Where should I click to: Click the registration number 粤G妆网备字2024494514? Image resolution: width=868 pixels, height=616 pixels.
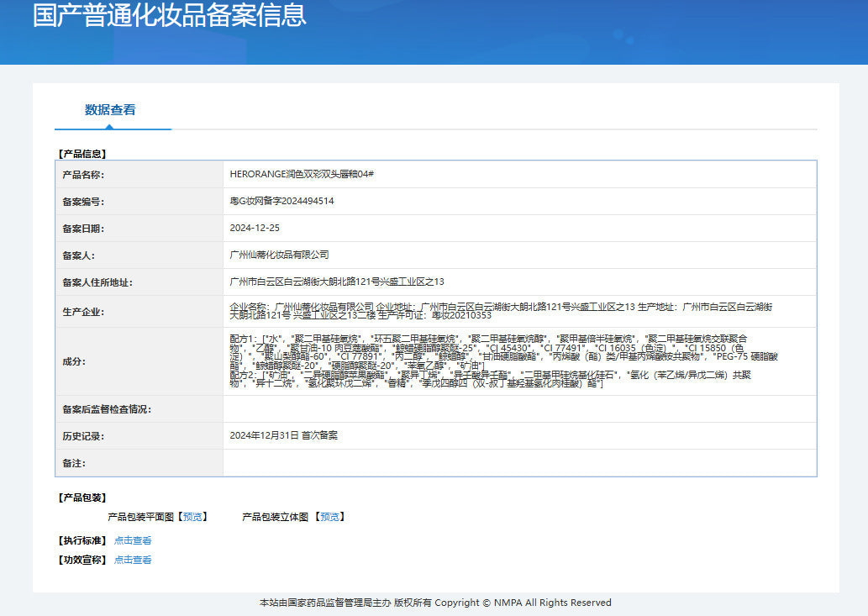click(x=281, y=201)
